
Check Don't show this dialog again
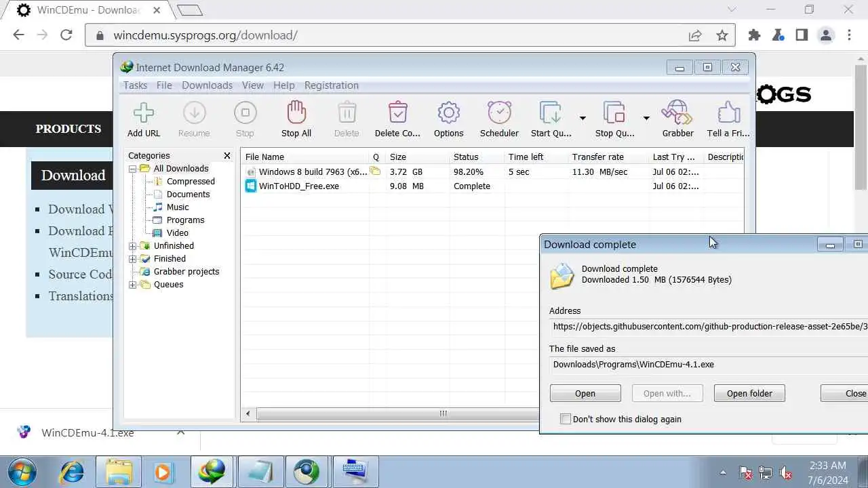tap(566, 419)
